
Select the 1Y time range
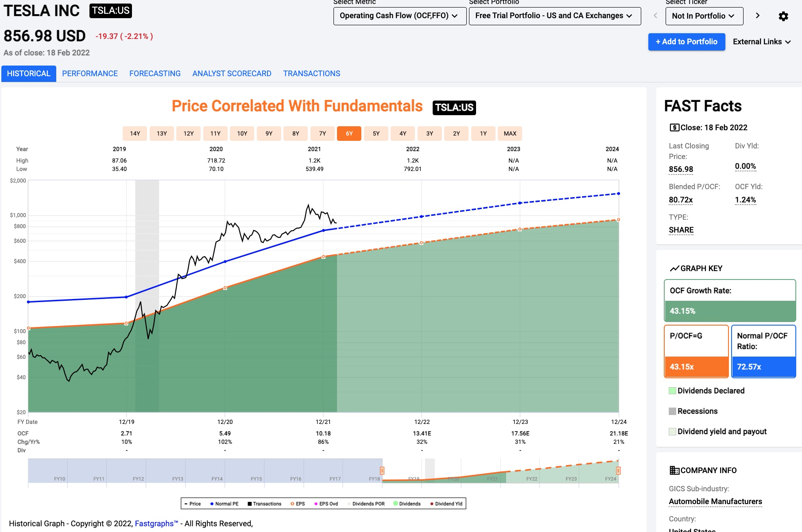(x=483, y=133)
